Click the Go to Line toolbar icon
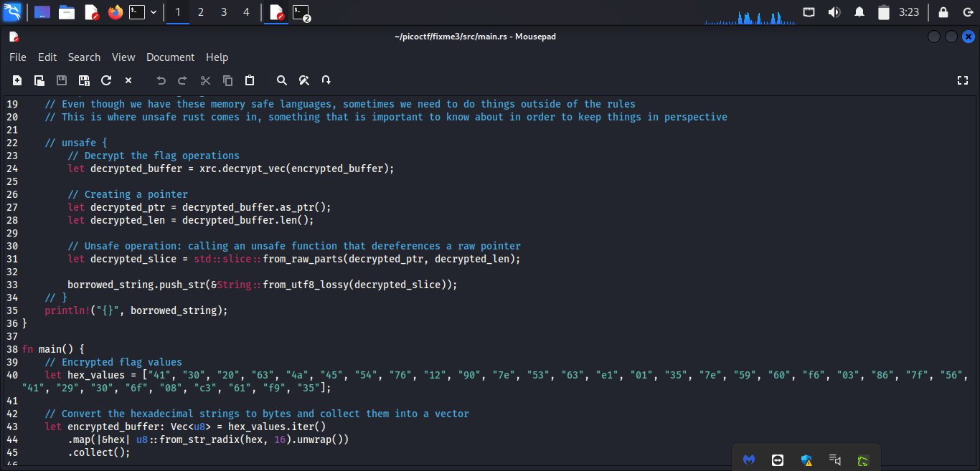Viewport: 980px width, 471px height. [326, 80]
